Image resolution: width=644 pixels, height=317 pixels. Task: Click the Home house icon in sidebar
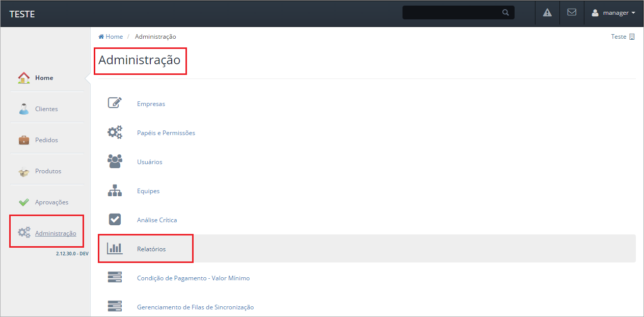24,78
